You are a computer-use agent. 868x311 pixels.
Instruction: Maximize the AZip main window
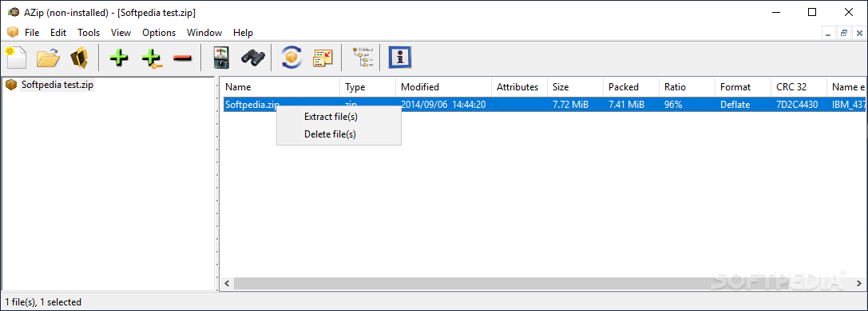pos(812,12)
